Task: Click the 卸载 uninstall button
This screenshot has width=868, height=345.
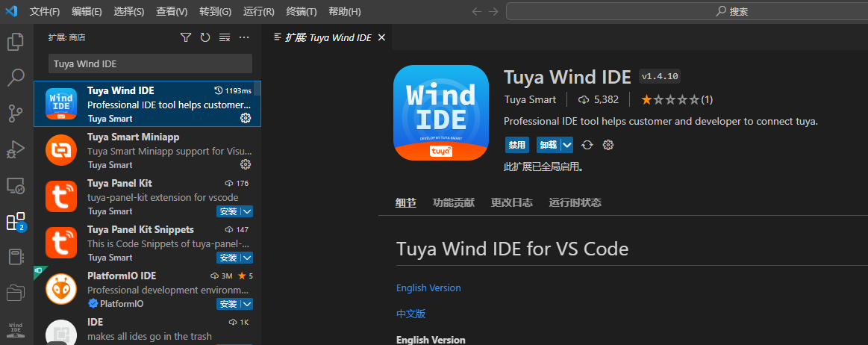Action: [x=548, y=145]
